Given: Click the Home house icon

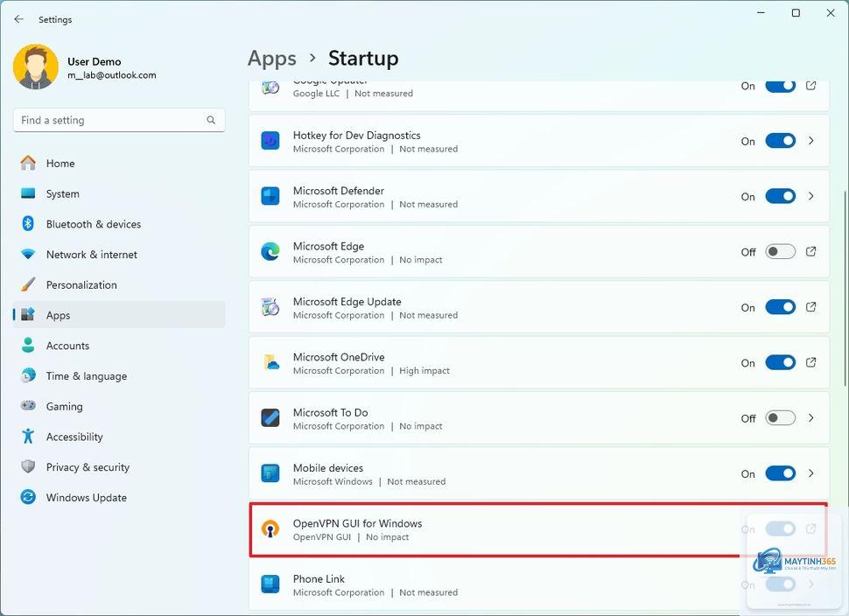Looking at the screenshot, I should (x=28, y=163).
